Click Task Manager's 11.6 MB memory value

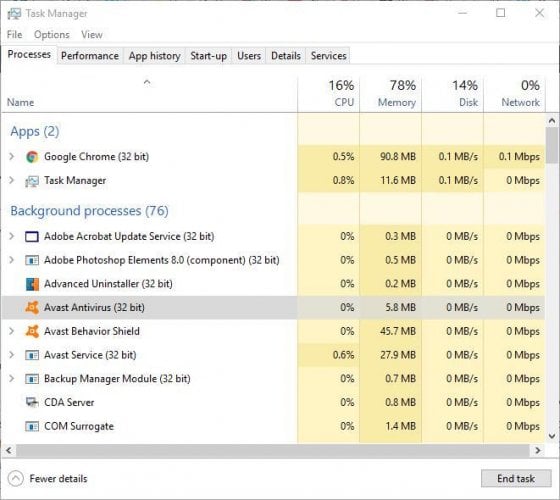398,180
